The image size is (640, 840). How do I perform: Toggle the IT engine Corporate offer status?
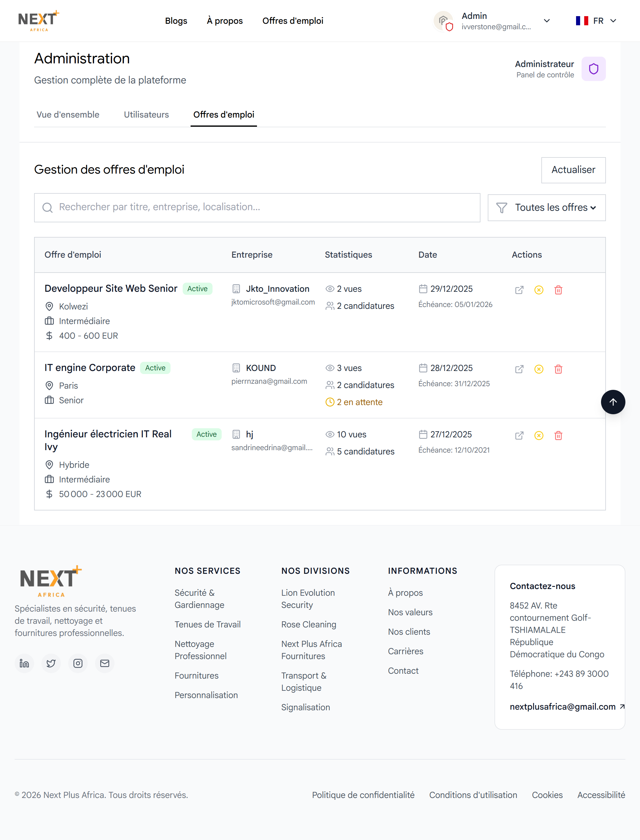click(539, 369)
